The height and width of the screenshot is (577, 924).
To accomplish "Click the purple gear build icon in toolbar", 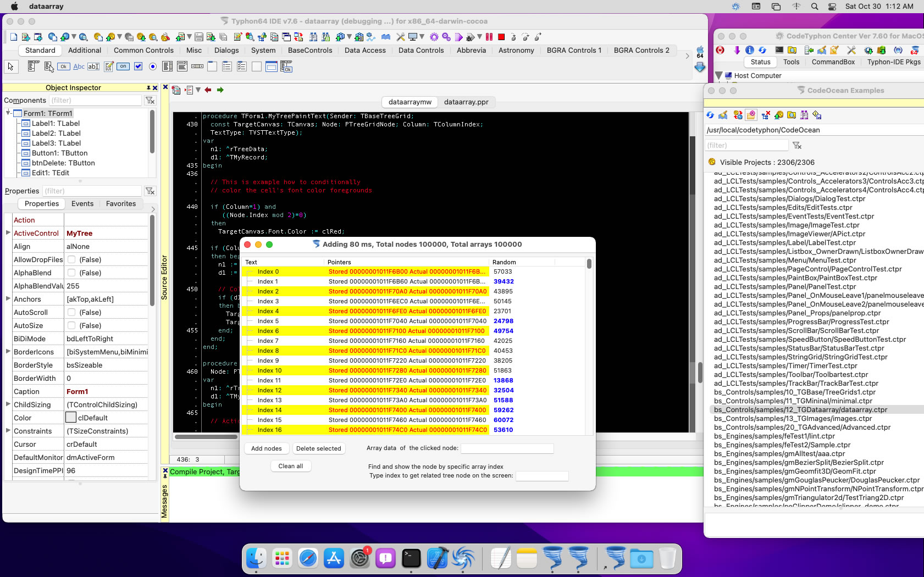I will tap(434, 37).
